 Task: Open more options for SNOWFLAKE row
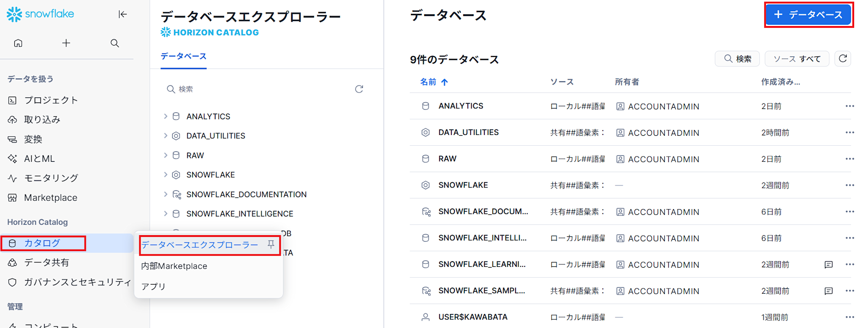(850, 185)
